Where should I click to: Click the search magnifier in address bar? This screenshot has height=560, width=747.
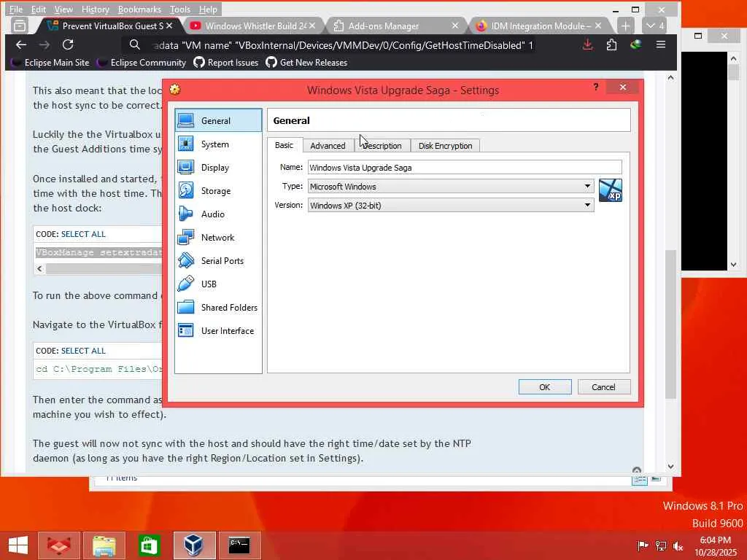pos(135,44)
